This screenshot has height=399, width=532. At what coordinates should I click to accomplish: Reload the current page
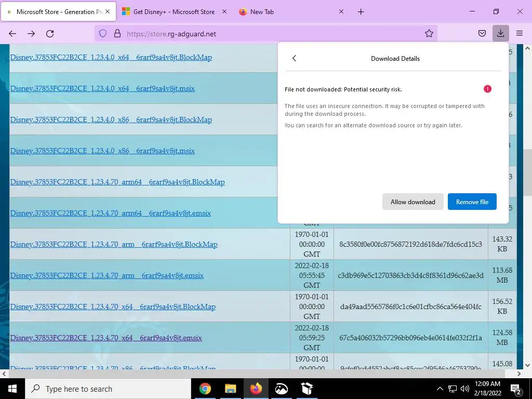click(x=50, y=34)
